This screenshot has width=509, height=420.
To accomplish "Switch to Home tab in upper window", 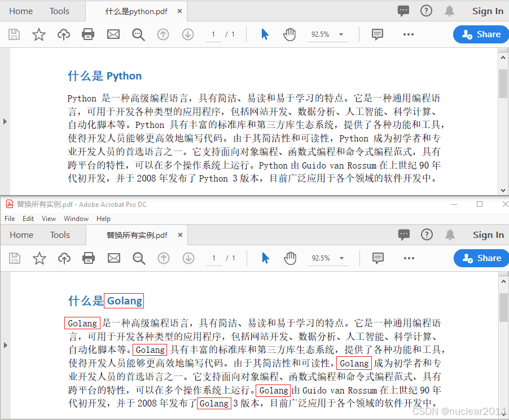I will (21, 11).
